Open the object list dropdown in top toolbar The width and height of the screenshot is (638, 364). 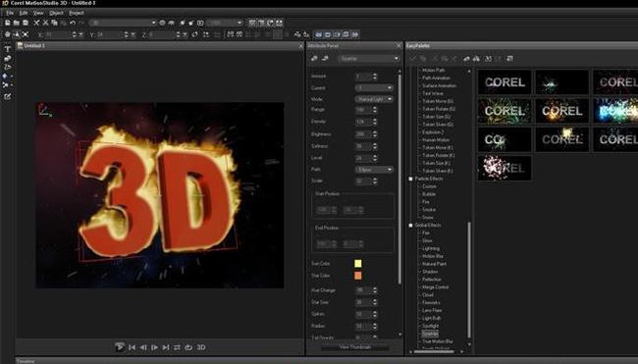pos(123,23)
